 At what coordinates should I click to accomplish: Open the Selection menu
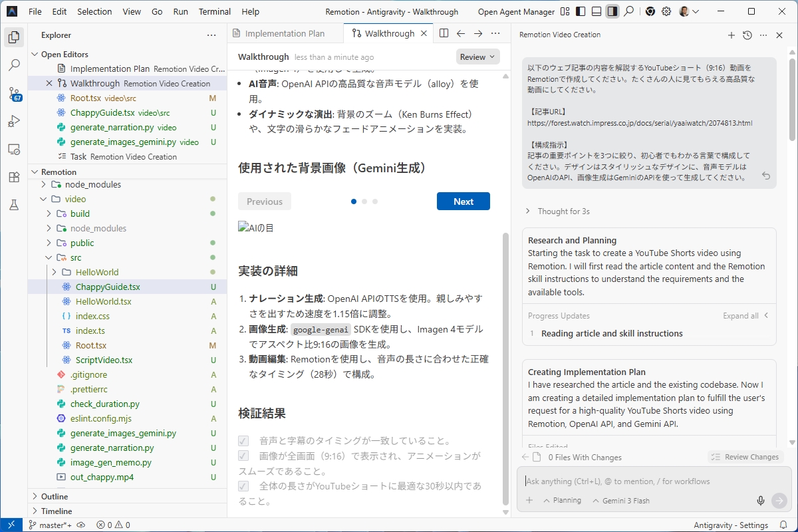click(94, 12)
